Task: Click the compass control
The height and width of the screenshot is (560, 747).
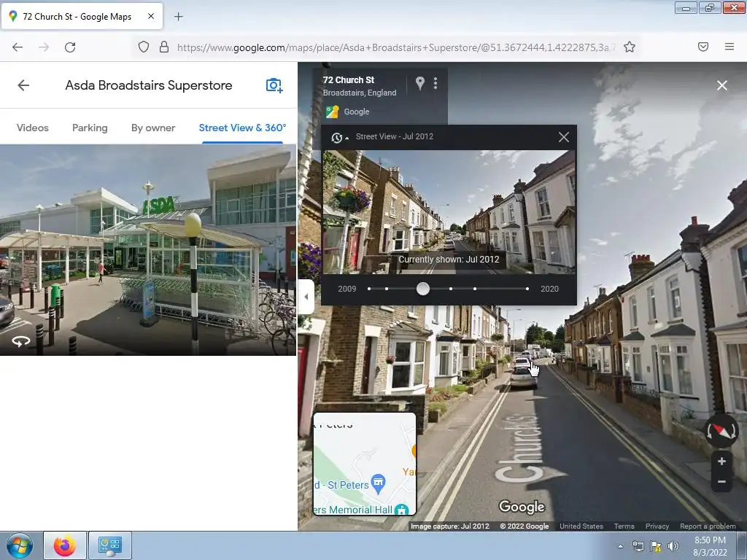Action: coord(721,432)
